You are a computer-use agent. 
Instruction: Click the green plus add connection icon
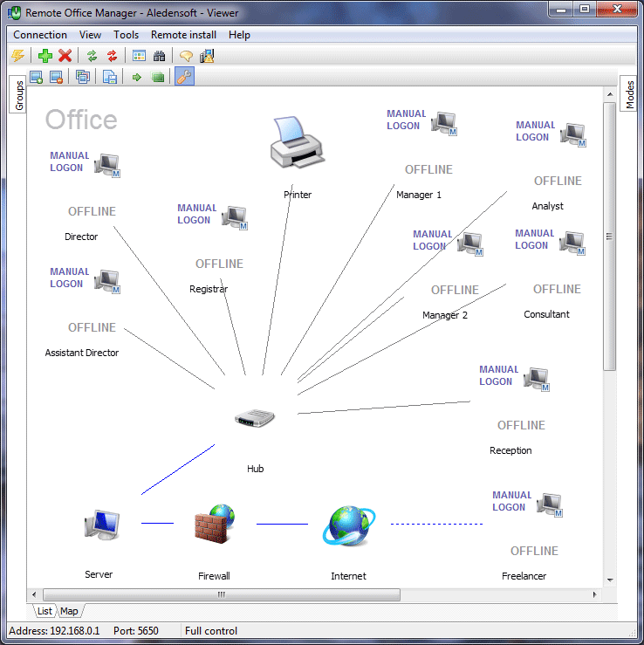point(45,56)
